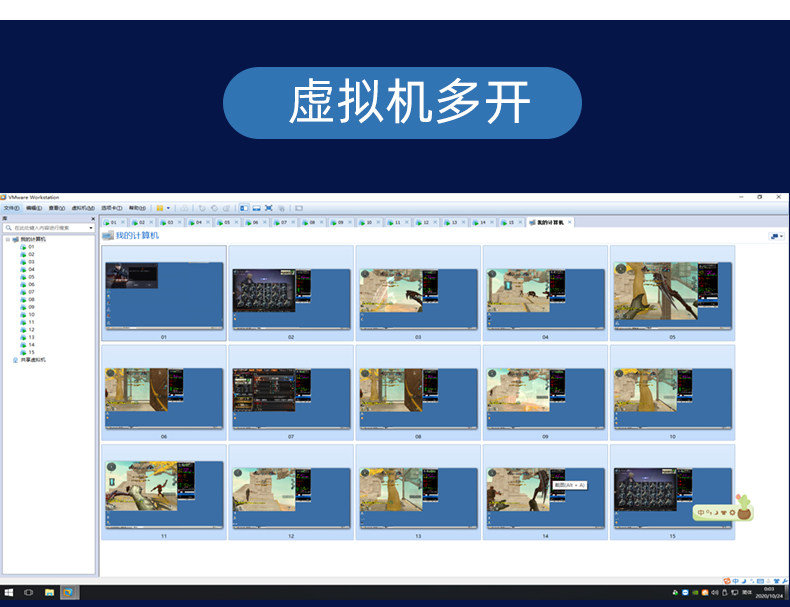Open Task View on the taskbar
Screen dimensions: 790x607
(29, 592)
